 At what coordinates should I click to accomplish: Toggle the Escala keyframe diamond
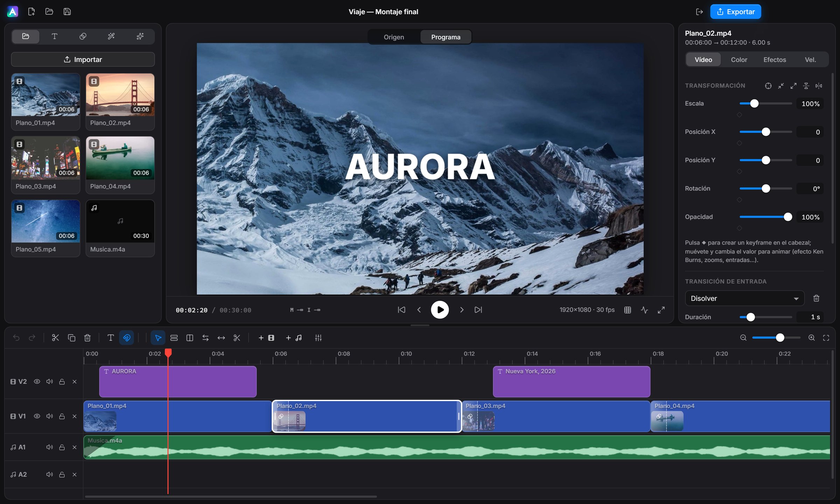pos(739,115)
